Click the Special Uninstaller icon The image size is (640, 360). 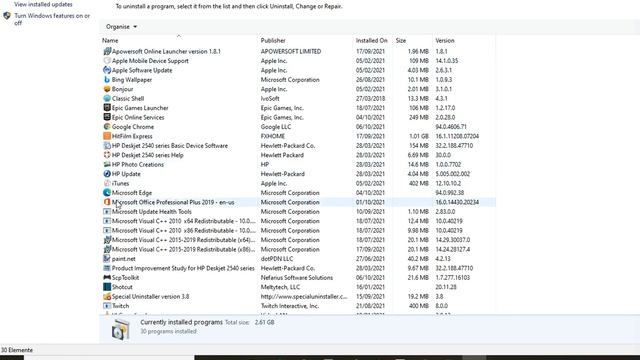pyautogui.click(x=107, y=296)
